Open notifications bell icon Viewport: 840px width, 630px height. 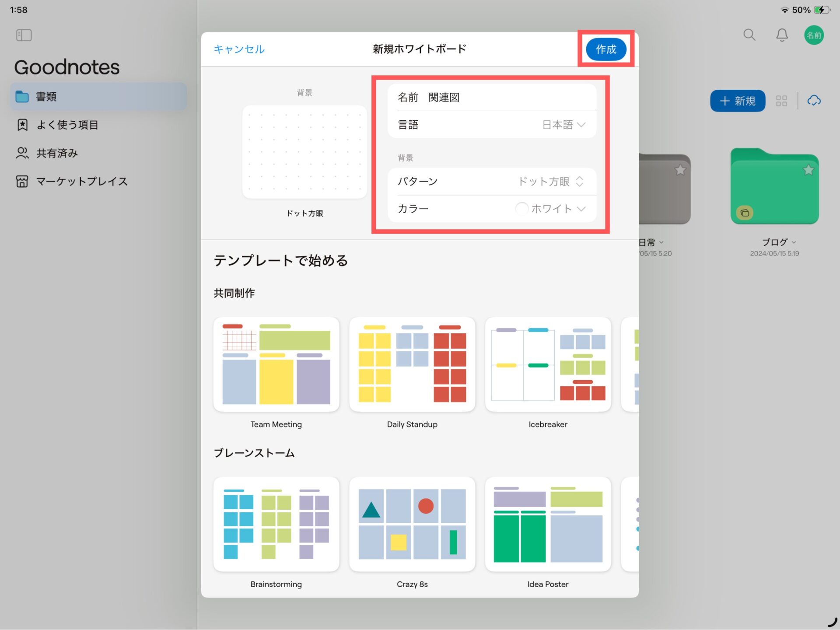pyautogui.click(x=782, y=35)
